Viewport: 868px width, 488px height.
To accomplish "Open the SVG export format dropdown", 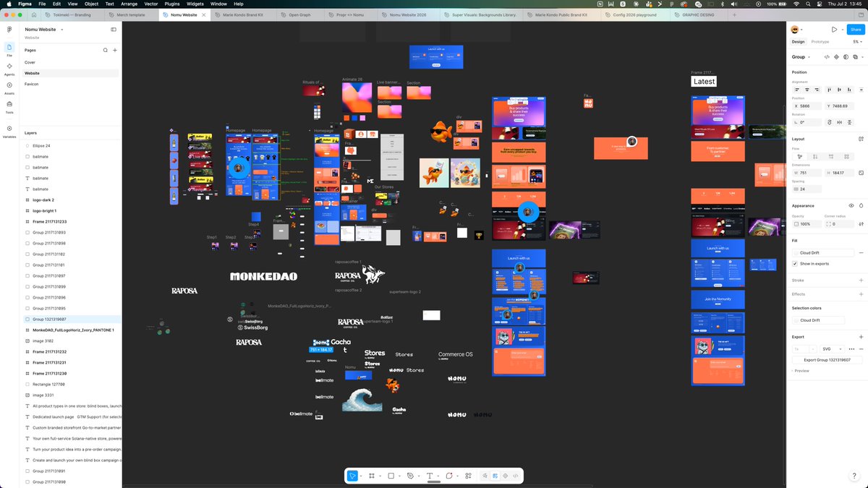I will pos(830,348).
